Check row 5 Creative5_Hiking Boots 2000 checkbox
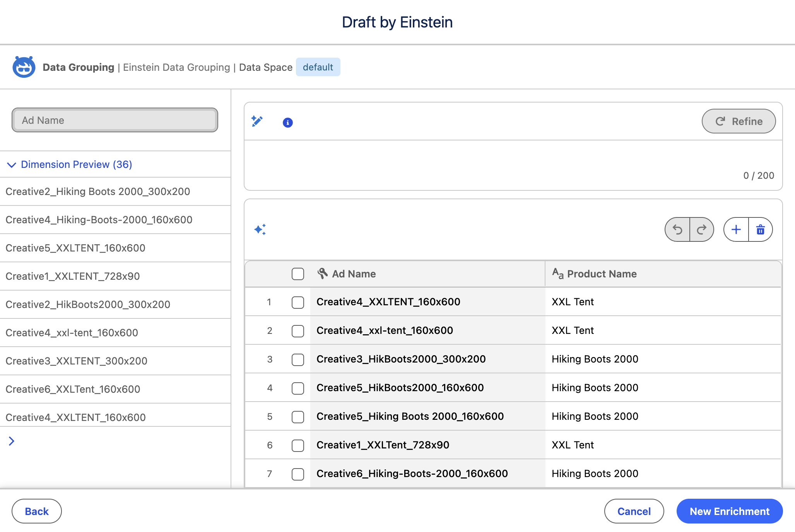 pos(298,417)
